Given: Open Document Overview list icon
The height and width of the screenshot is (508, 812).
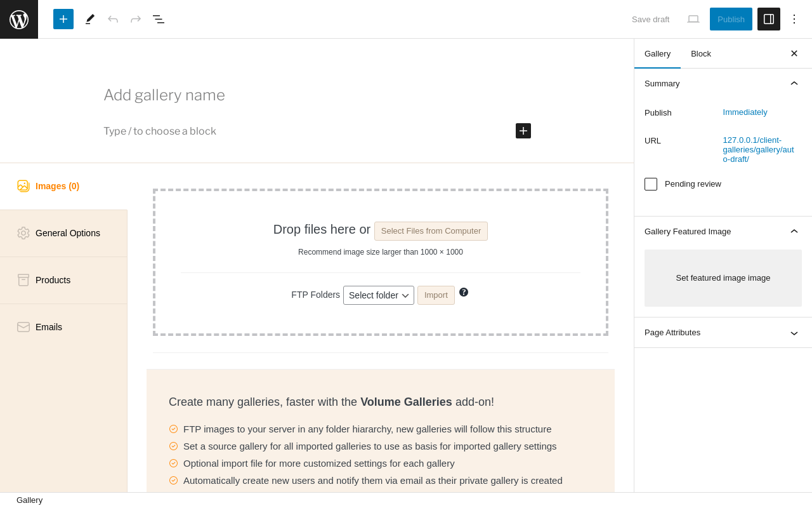Looking at the screenshot, I should pos(159,19).
